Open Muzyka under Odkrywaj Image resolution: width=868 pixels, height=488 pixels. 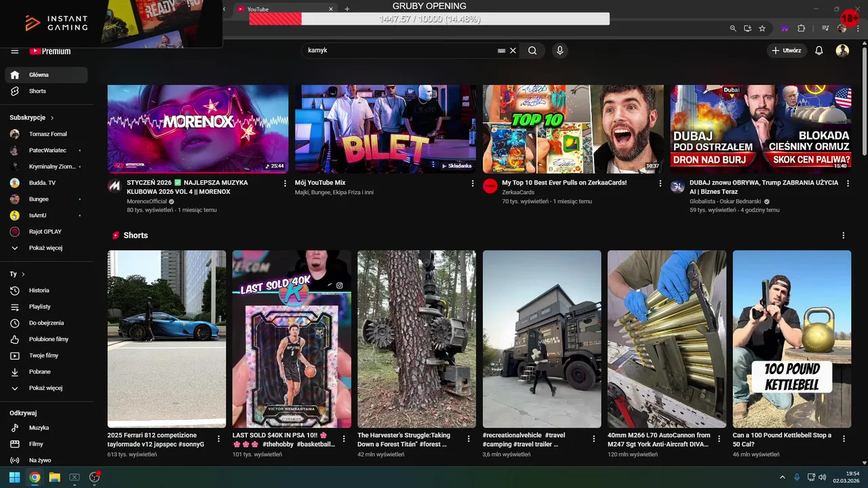pos(46,428)
